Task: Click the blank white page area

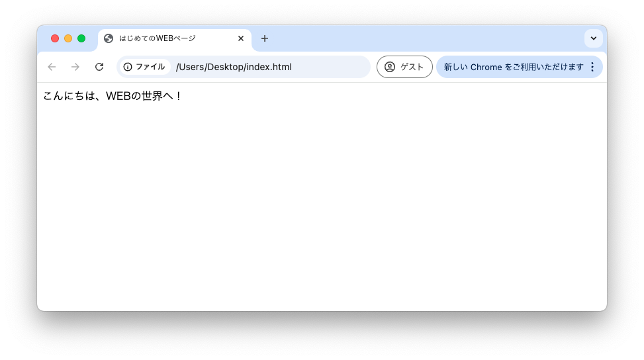Action: (322, 212)
